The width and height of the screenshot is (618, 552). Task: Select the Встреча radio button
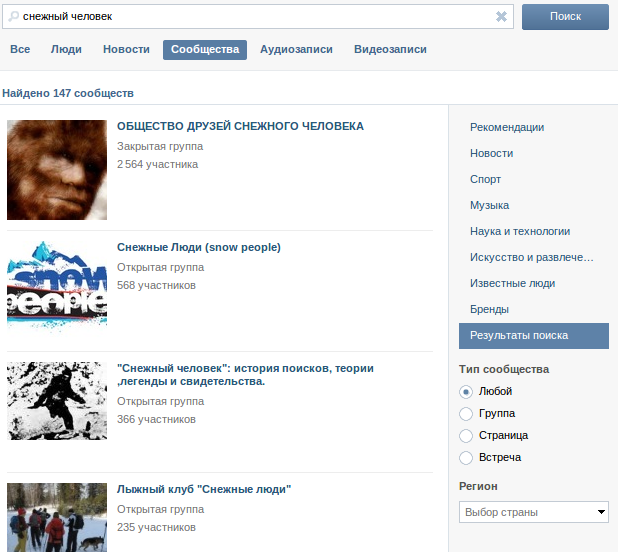(x=466, y=458)
